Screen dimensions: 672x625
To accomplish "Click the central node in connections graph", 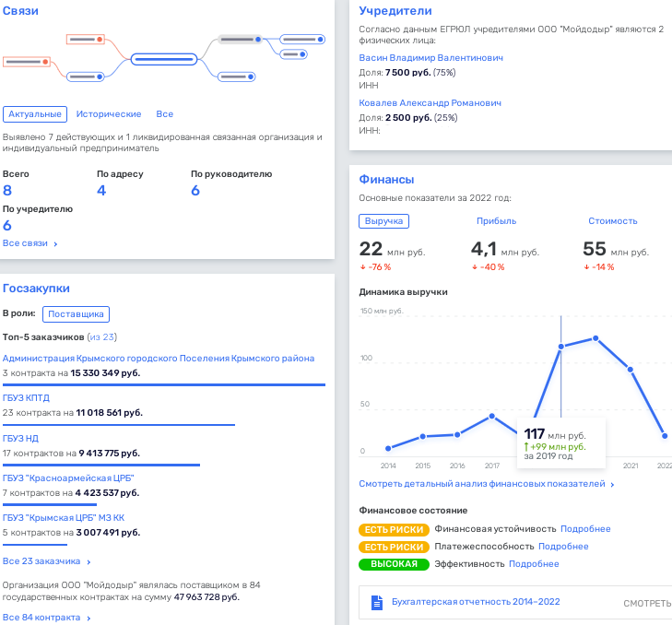I will click(x=164, y=59).
